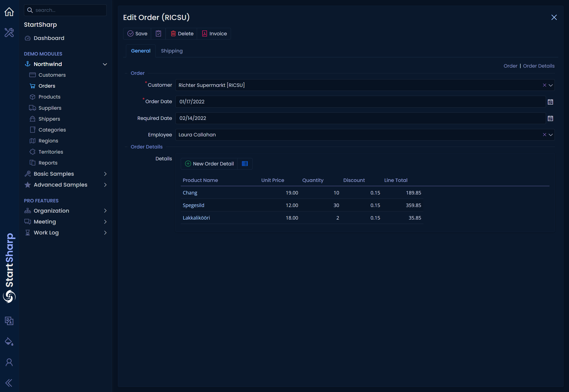Open the Products box icon
Screen dimensions: 569x392
pos(33,97)
